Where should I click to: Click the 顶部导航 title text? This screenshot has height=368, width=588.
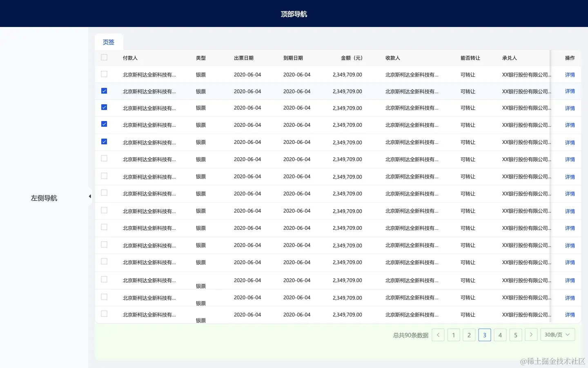coord(294,14)
